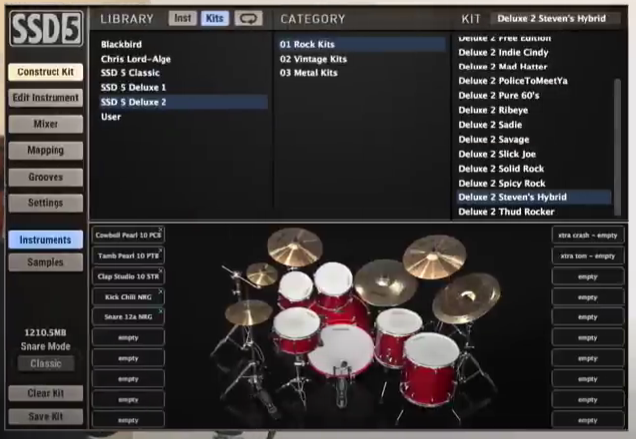Select the smaller left rack tom

(x=296, y=288)
